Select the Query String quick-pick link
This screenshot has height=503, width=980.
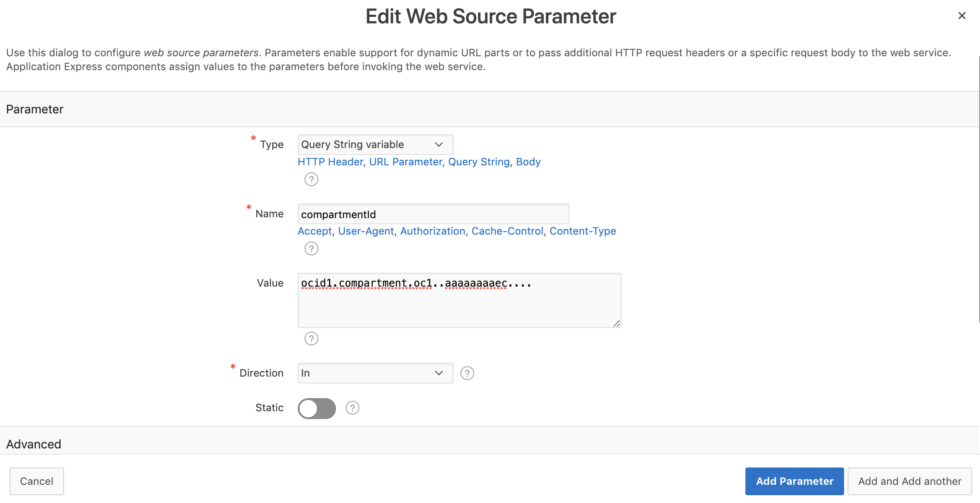tap(479, 162)
